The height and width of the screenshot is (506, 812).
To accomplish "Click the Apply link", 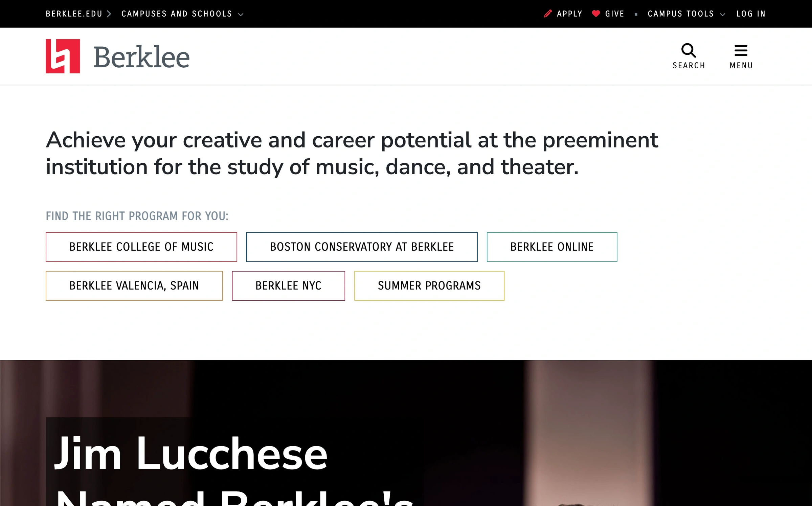I will [x=570, y=14].
